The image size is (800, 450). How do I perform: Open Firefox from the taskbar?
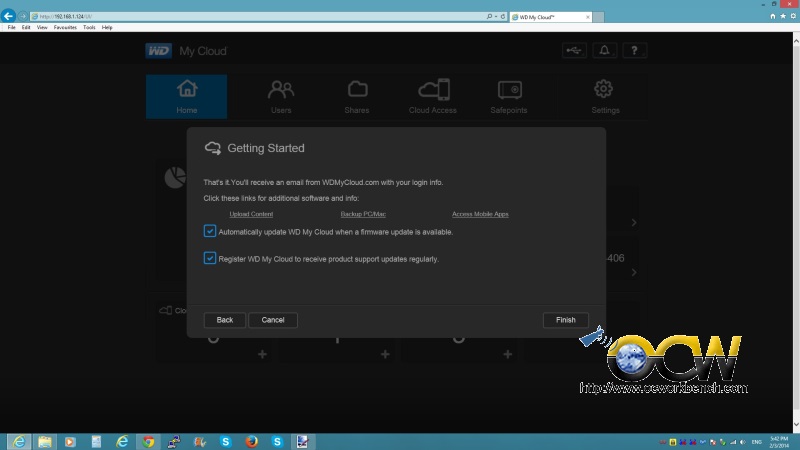[x=252, y=441]
